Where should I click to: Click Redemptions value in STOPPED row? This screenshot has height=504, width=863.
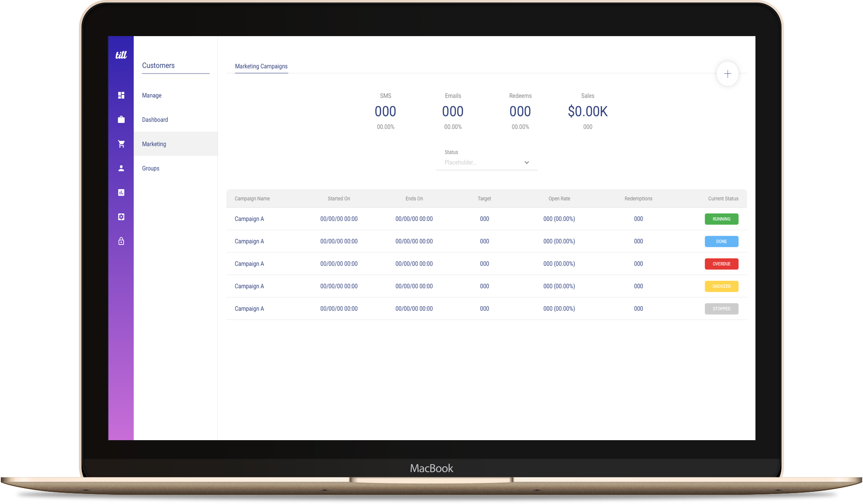(x=638, y=309)
